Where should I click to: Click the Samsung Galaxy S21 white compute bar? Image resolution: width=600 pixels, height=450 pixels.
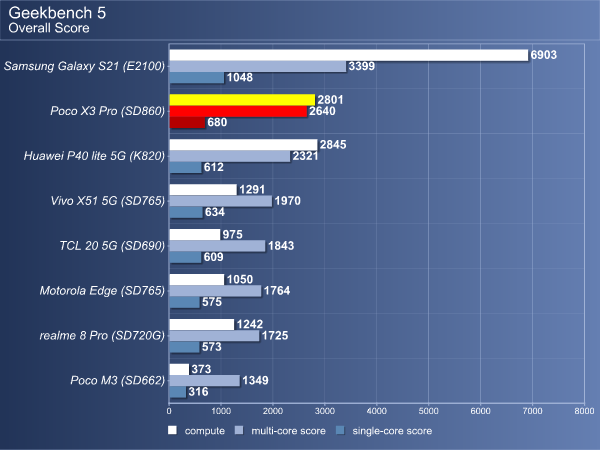pos(349,55)
